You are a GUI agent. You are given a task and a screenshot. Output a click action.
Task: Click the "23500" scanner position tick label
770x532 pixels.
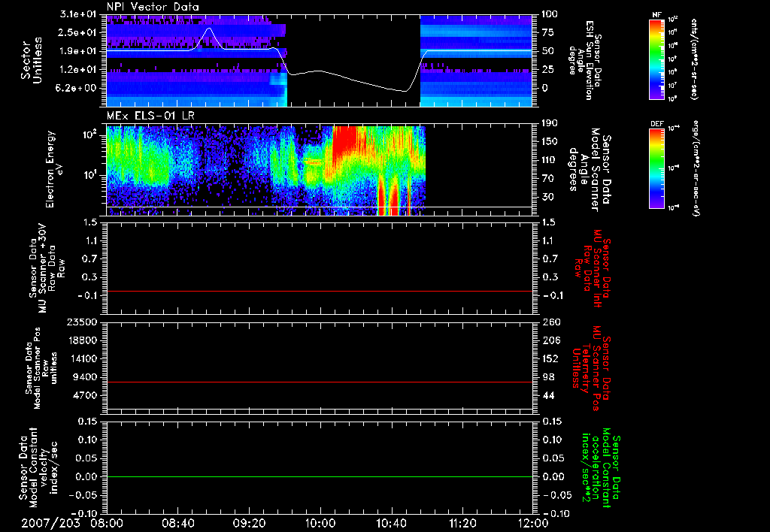click(81, 322)
